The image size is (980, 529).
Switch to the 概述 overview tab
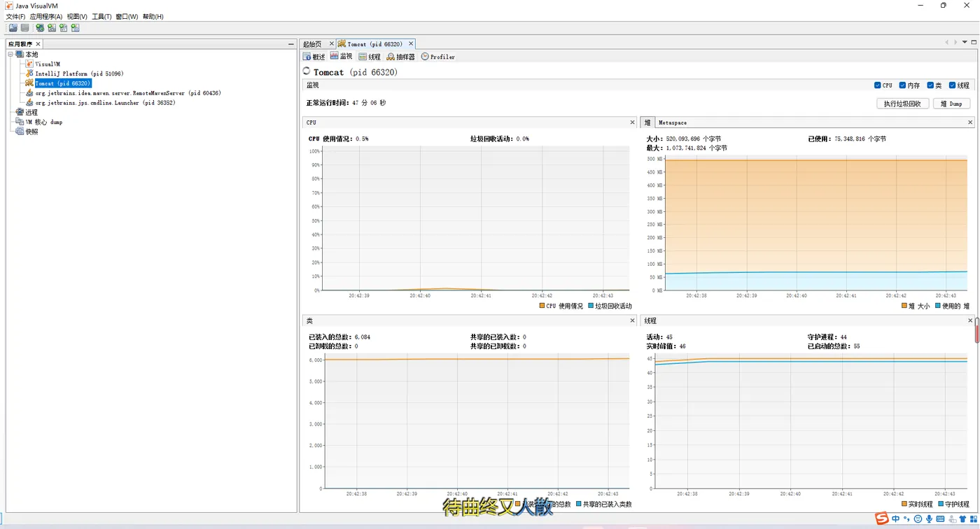[x=314, y=57]
